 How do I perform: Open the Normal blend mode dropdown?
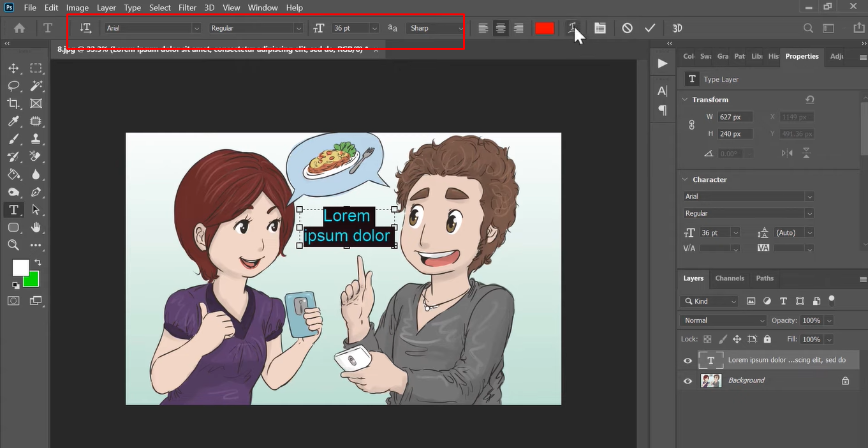(723, 320)
